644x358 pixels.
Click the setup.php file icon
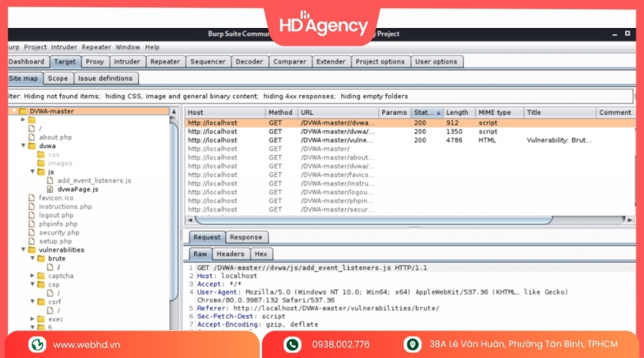pyautogui.click(x=31, y=241)
